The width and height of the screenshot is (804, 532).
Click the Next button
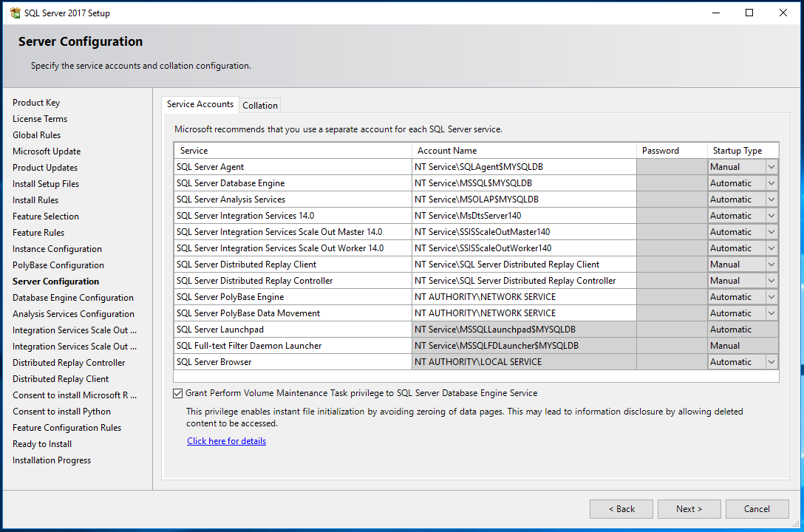[689, 509]
